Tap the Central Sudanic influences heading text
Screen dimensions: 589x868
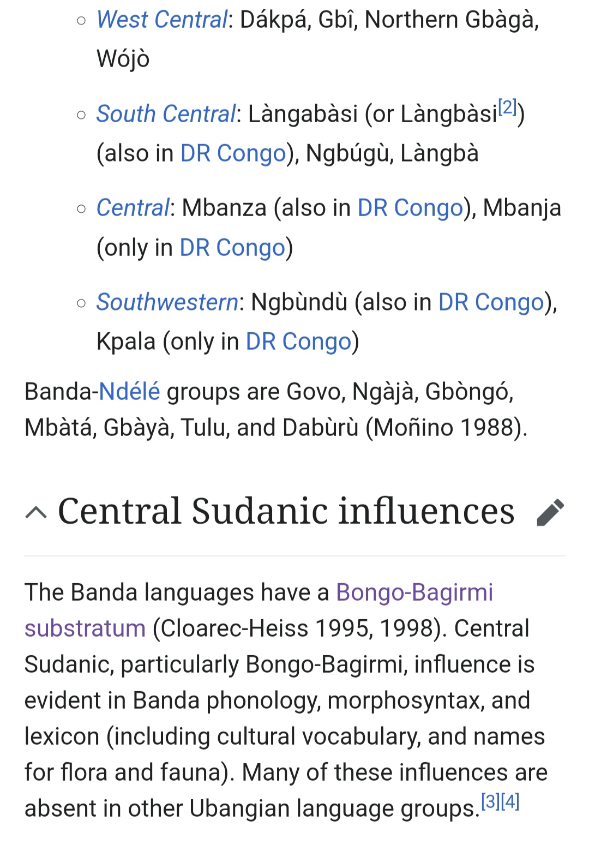pos(286,511)
